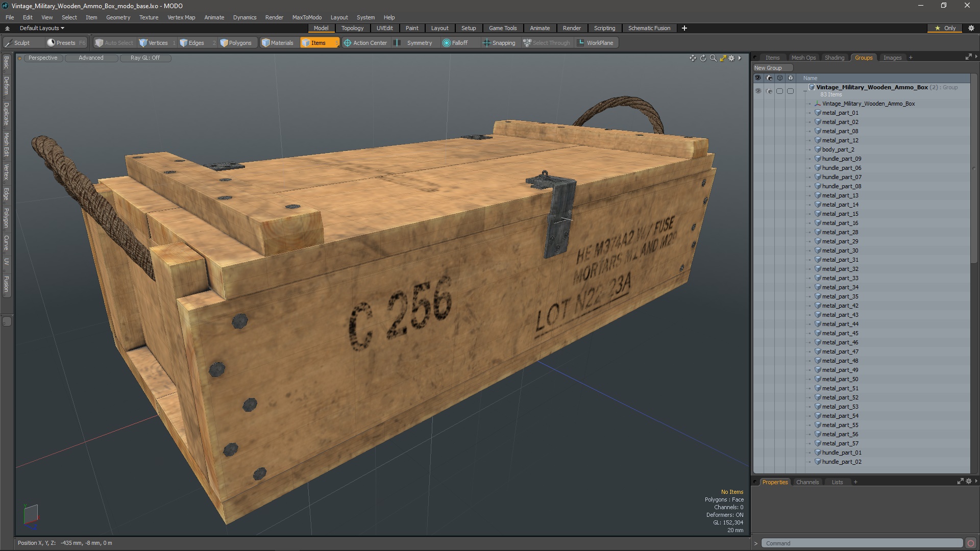Switch to the UVEdit layout tab
Image resolution: width=980 pixels, height=551 pixels.
(x=385, y=28)
